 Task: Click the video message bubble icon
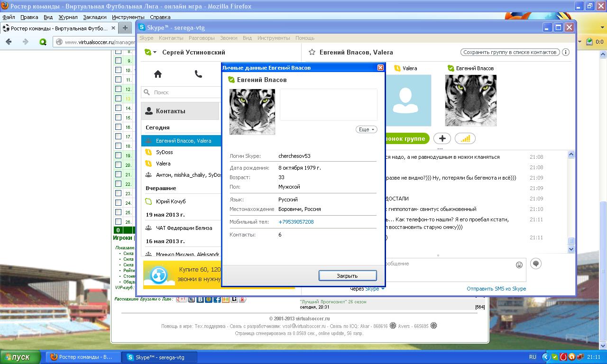(x=536, y=264)
